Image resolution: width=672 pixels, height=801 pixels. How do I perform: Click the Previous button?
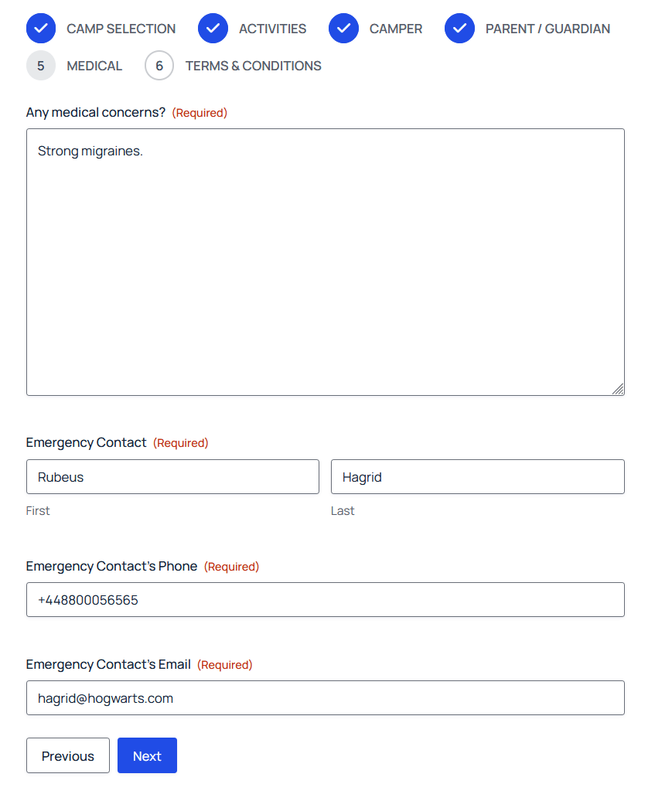(x=67, y=755)
